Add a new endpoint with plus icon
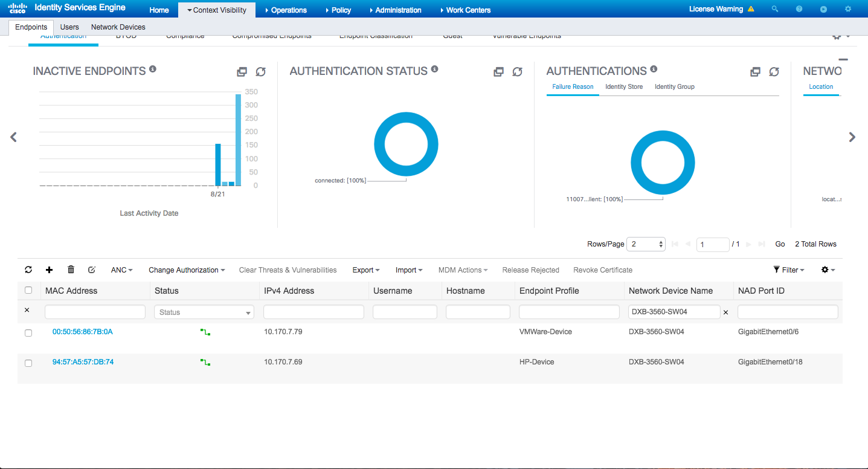Image resolution: width=868 pixels, height=469 pixels. pyautogui.click(x=50, y=270)
